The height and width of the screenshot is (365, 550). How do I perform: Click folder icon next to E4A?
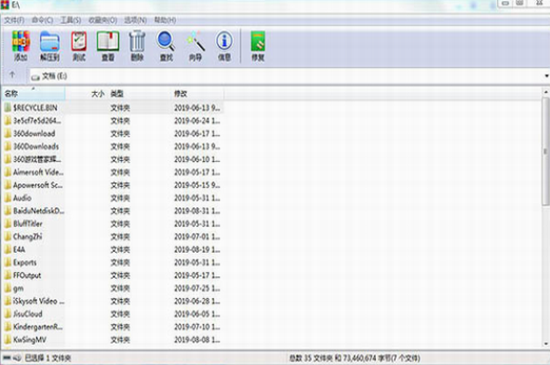pyautogui.click(x=8, y=249)
